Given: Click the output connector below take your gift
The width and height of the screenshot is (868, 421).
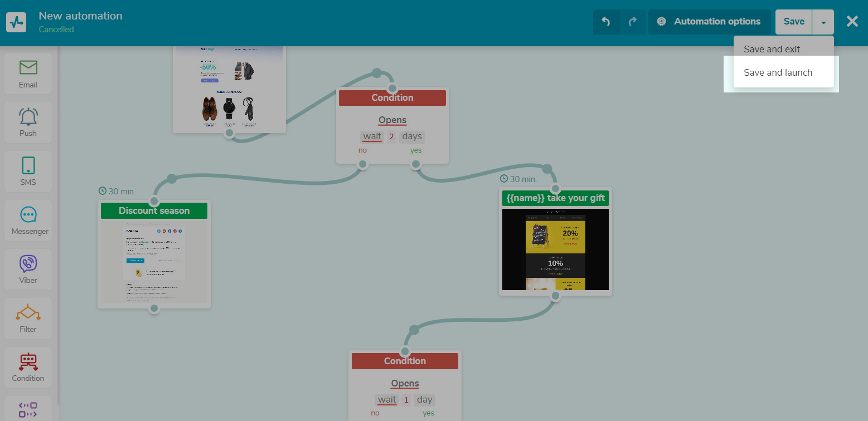Looking at the screenshot, I should tap(555, 296).
